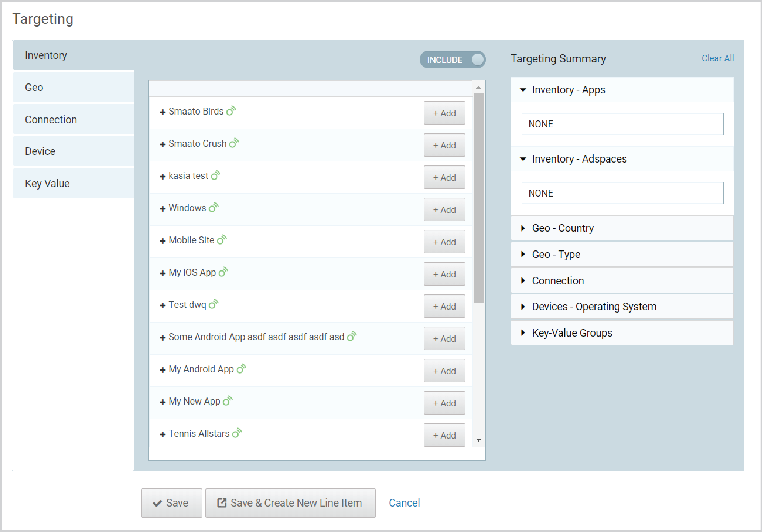Image resolution: width=762 pixels, height=532 pixels.
Task: Click the green status icon beside My iOS App
Action: [223, 272]
